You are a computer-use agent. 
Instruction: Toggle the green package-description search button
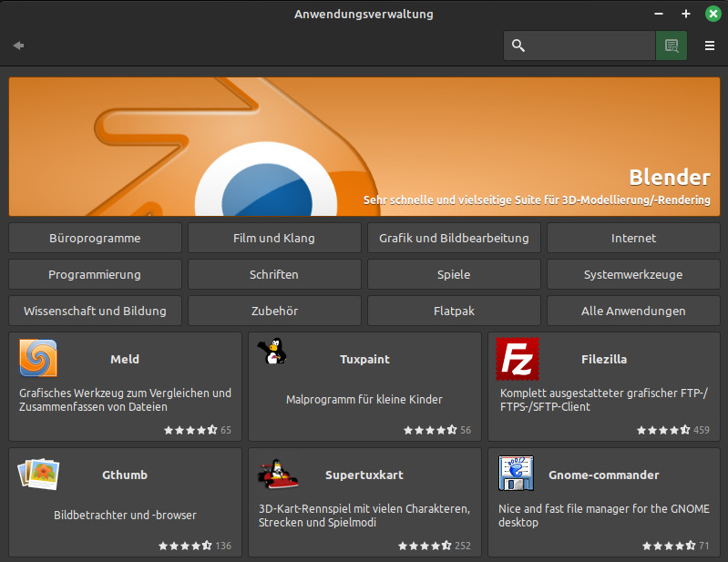coord(672,46)
